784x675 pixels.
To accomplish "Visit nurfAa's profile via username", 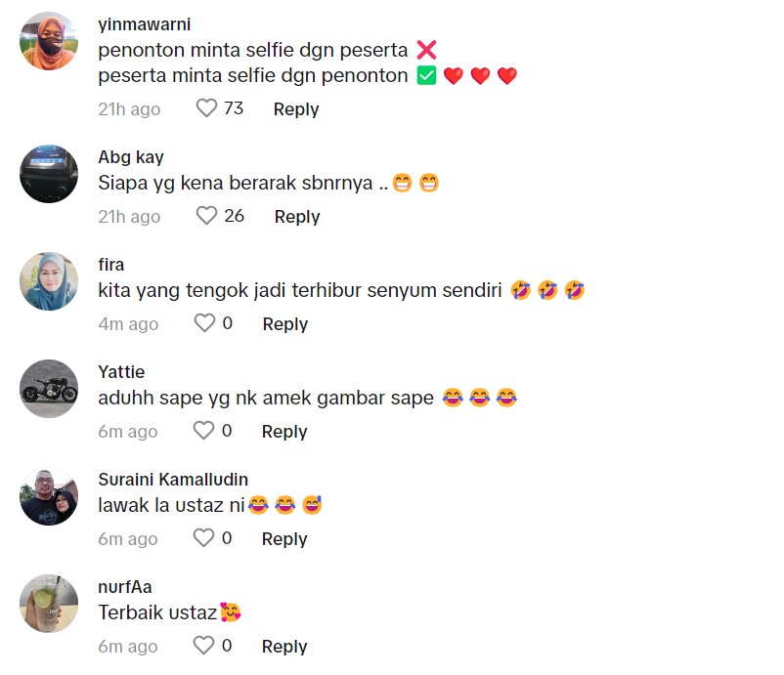I will pyautogui.click(x=125, y=587).
